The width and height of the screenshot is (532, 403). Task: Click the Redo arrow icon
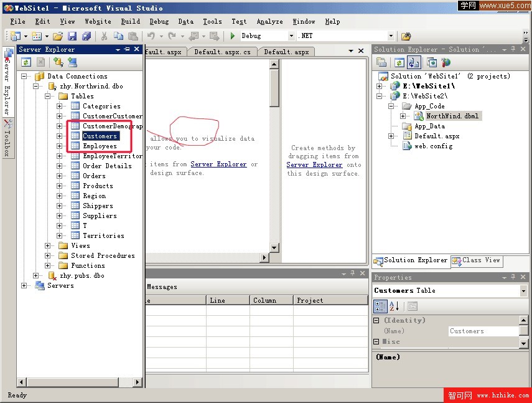click(x=172, y=36)
